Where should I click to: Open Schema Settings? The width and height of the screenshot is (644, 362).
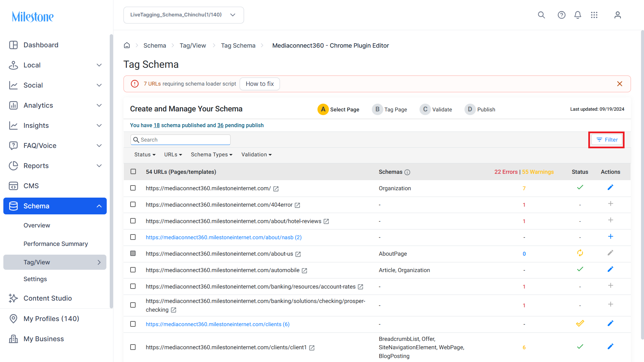click(35, 279)
